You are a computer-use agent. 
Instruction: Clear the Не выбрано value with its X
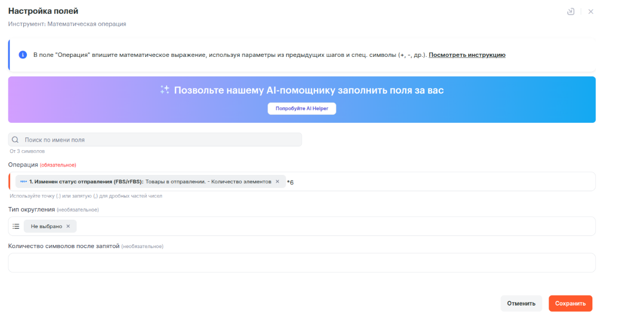tap(68, 227)
